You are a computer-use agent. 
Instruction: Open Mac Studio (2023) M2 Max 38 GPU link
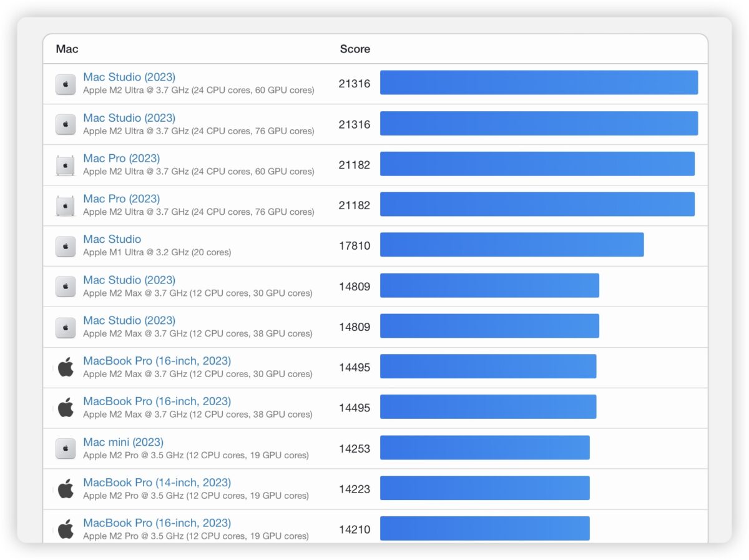point(129,320)
